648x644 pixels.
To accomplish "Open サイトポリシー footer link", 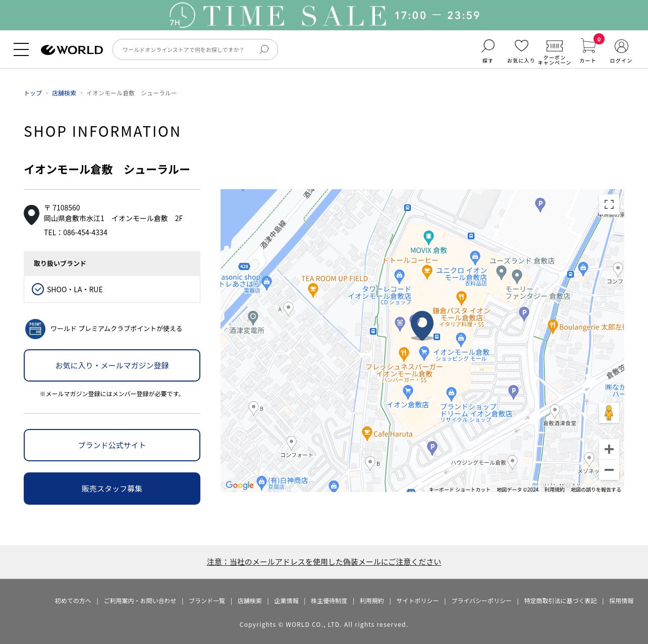I will tap(417, 601).
